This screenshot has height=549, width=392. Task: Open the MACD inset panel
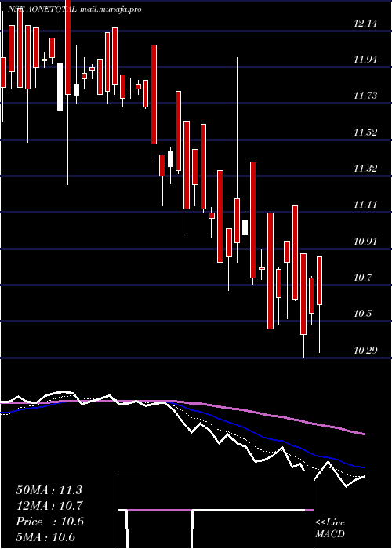click(216, 510)
